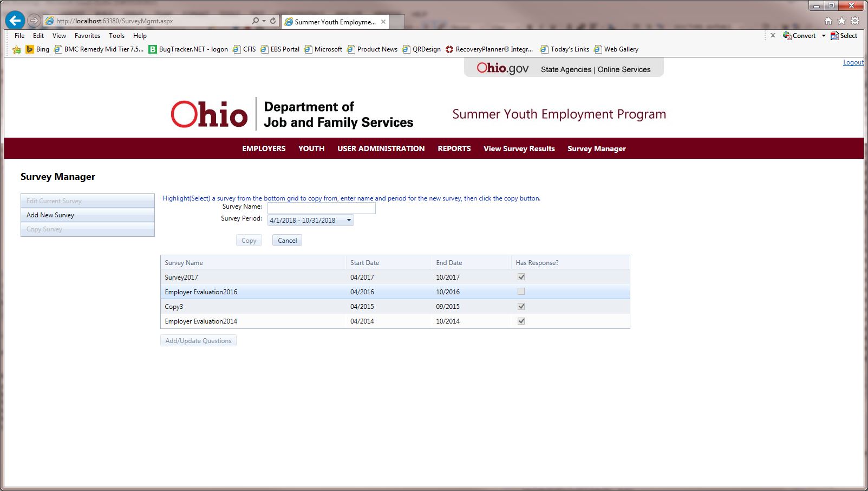Click Edit Current Survey side button
The height and width of the screenshot is (491, 868).
pos(88,201)
